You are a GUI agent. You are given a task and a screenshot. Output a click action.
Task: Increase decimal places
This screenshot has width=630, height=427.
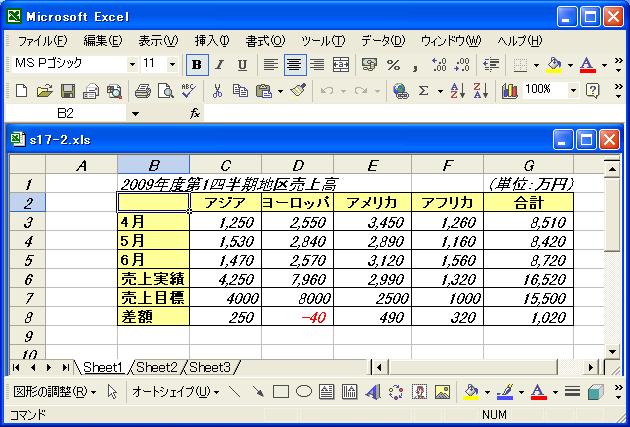tap(439, 65)
